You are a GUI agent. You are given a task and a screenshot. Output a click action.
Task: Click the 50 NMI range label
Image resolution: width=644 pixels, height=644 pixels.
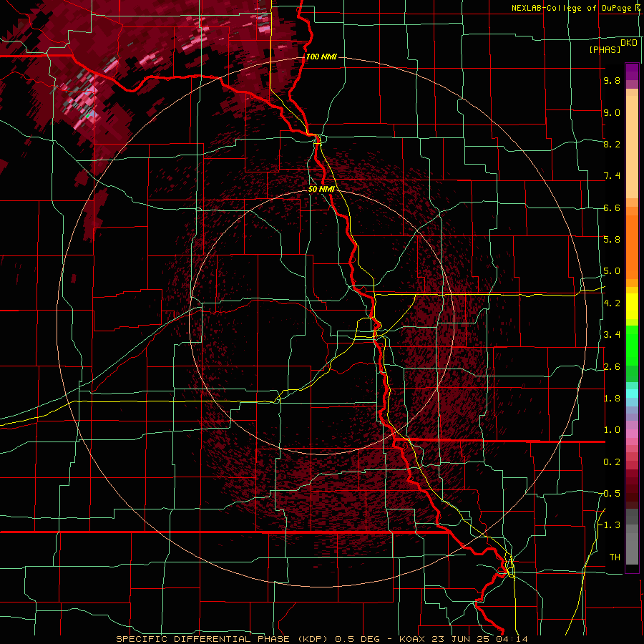click(321, 189)
